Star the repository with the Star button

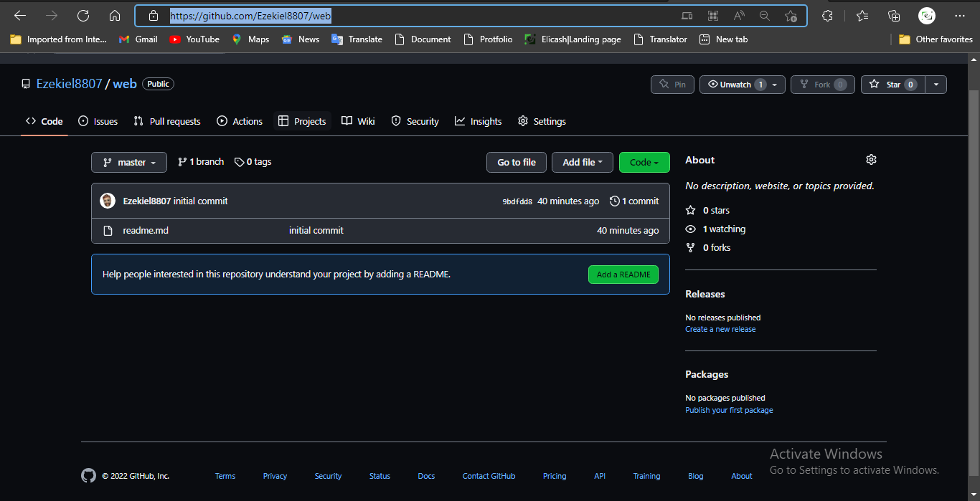click(893, 85)
